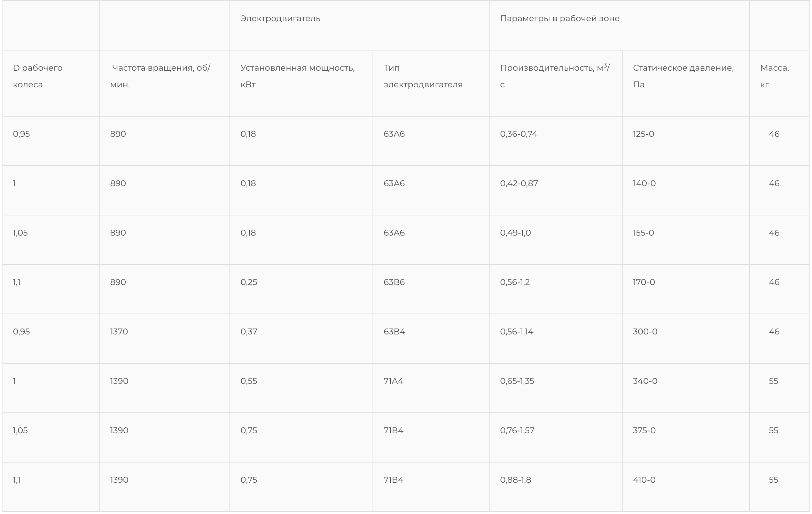Select the motor type cell "63B4"
This screenshot has width=812, height=514.
point(394,332)
